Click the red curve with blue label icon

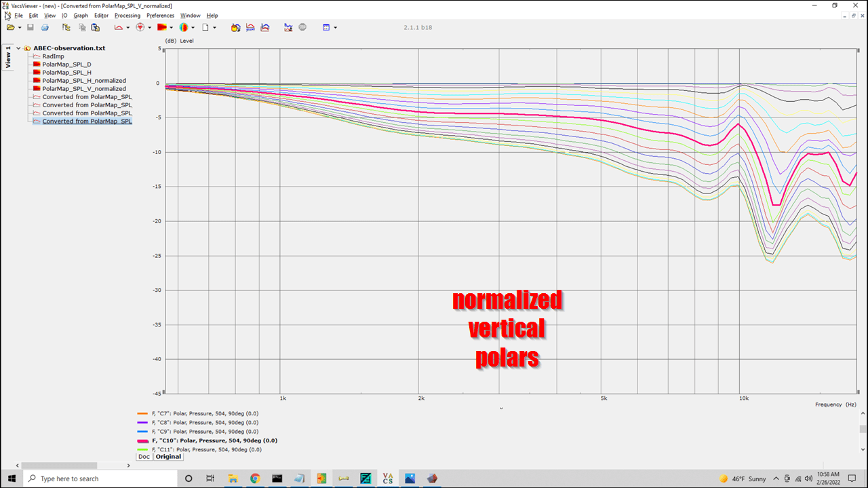click(250, 27)
